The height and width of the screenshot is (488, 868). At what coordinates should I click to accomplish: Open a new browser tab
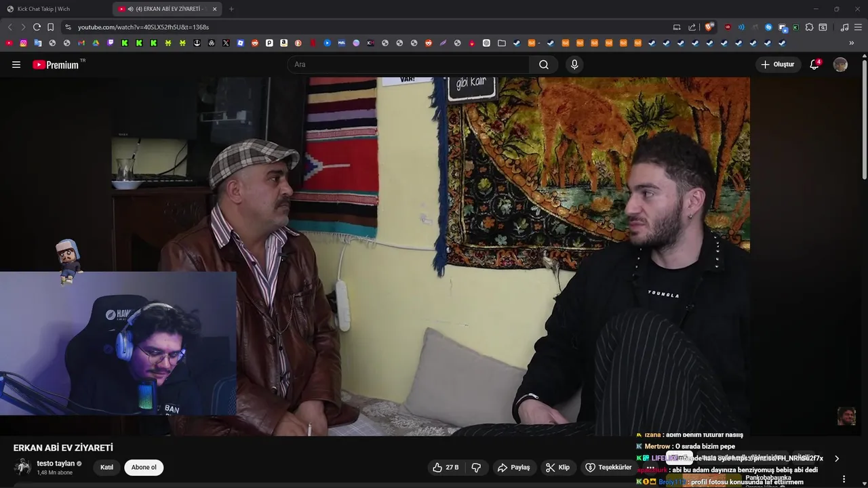231,9
